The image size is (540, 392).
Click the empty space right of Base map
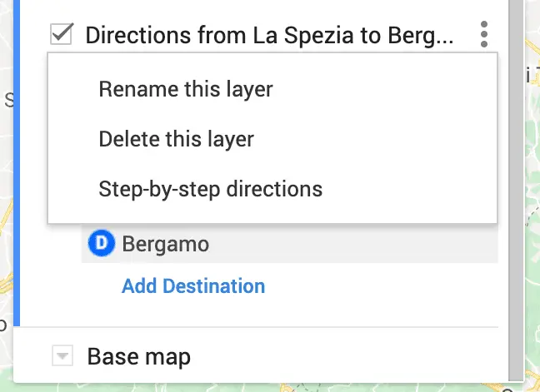344,356
